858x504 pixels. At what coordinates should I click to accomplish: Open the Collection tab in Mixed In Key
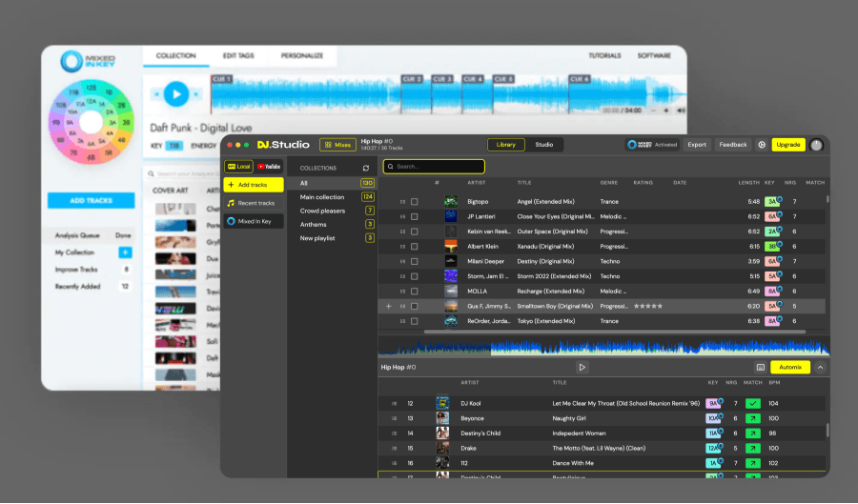[x=175, y=56]
